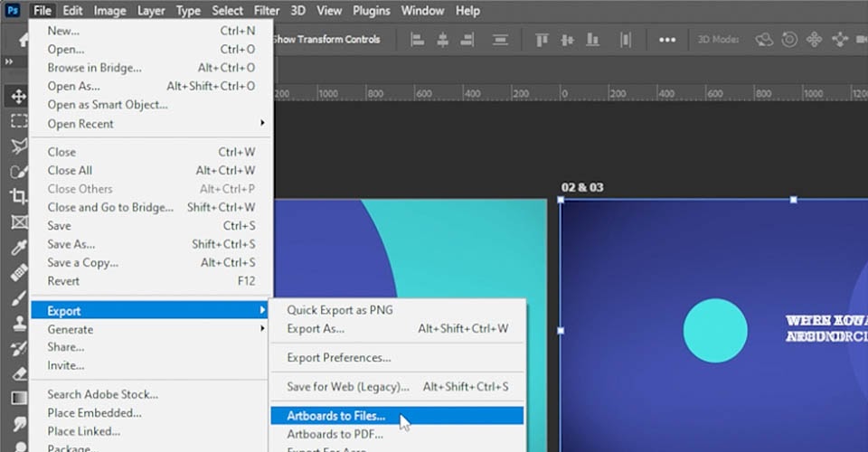
Task: Select the 02 & 03 artboard label
Action: 582,187
